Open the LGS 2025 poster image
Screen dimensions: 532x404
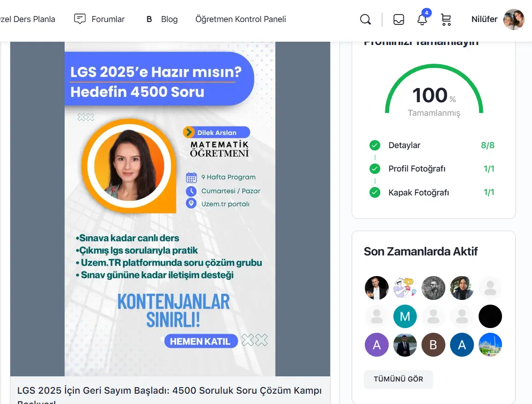click(170, 209)
